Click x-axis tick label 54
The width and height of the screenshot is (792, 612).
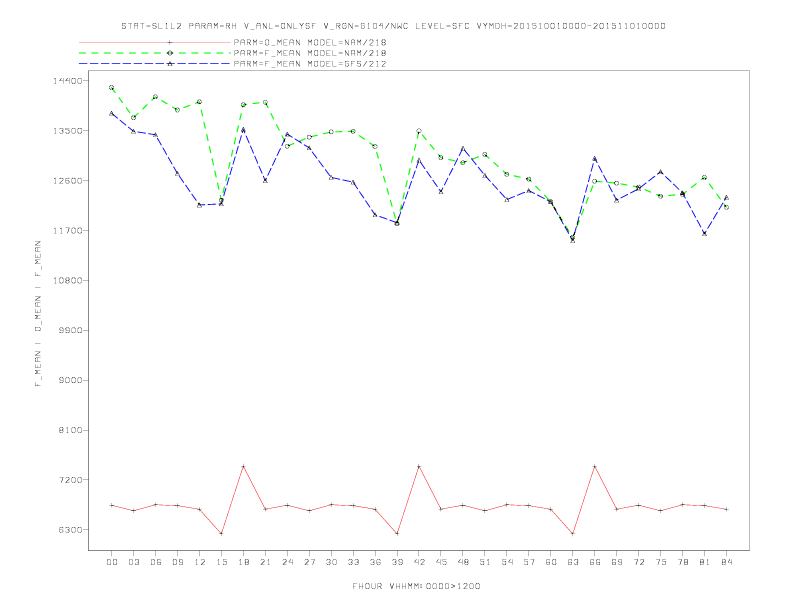click(x=507, y=562)
